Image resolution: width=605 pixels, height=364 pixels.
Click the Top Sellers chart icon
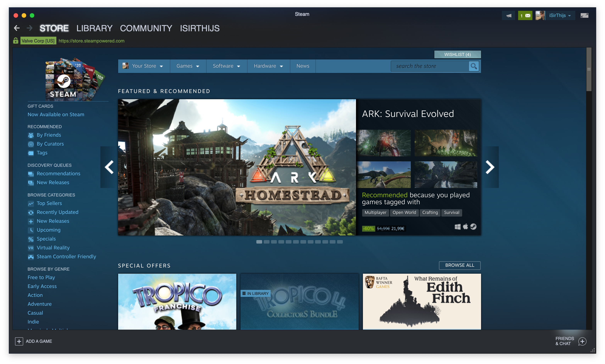[x=31, y=203]
